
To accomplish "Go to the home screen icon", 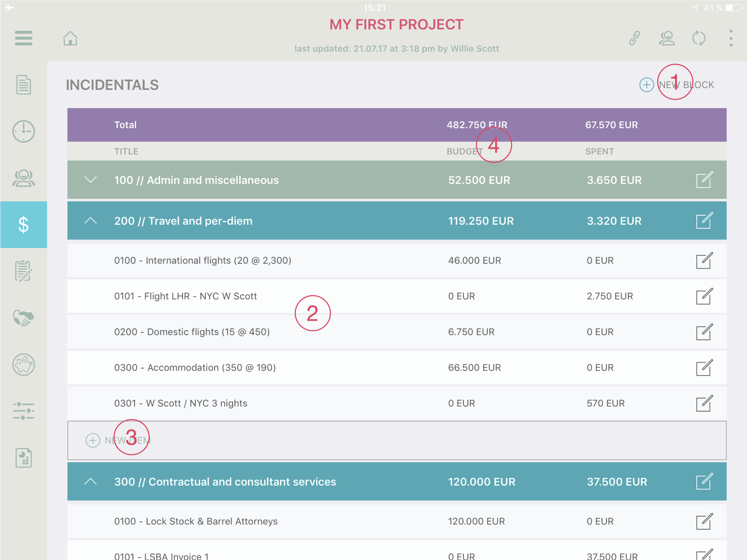I will [70, 38].
